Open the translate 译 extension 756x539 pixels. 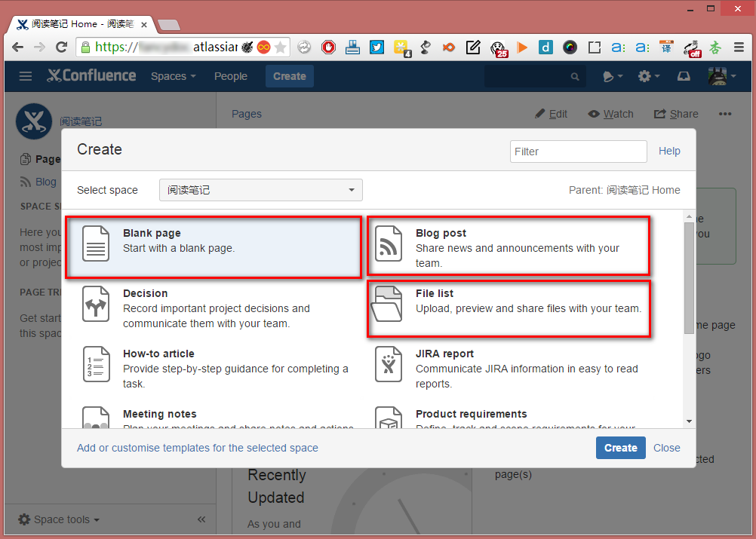(x=666, y=47)
